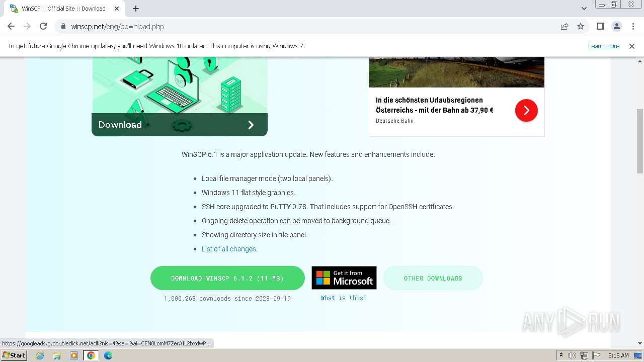The width and height of the screenshot is (644, 362).
Task: Click Get it from Microsoft badge
Action: (344, 278)
